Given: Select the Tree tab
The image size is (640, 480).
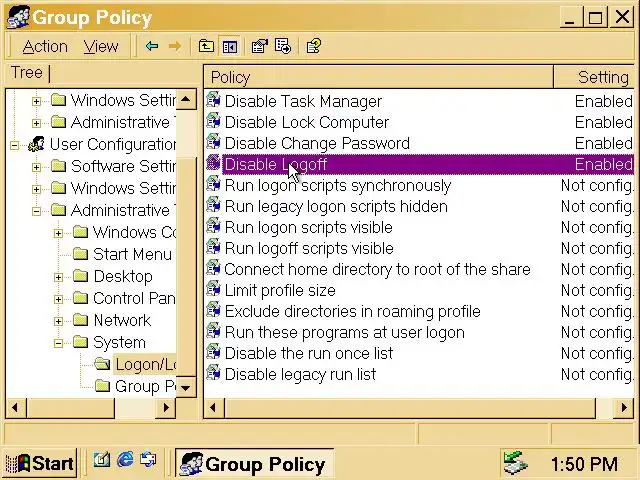Looking at the screenshot, I should [27, 73].
